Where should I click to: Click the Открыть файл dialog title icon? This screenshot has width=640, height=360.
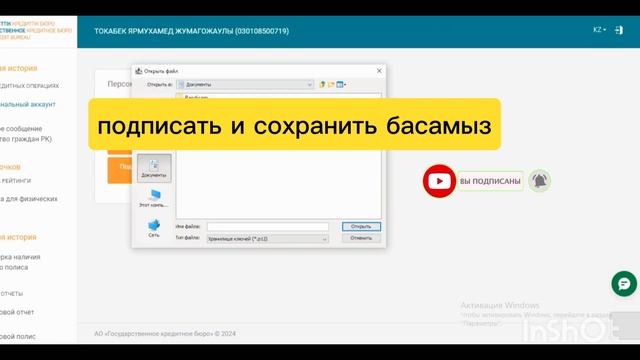pos(139,71)
